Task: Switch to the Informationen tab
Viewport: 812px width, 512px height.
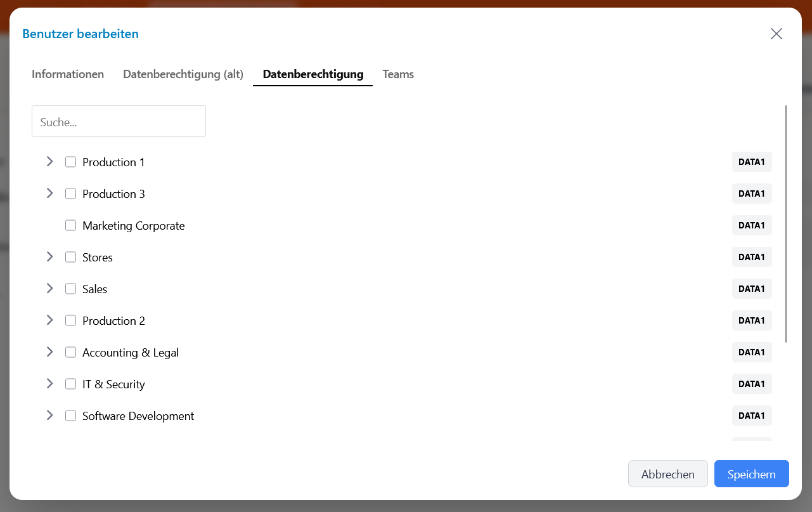Action: click(68, 74)
